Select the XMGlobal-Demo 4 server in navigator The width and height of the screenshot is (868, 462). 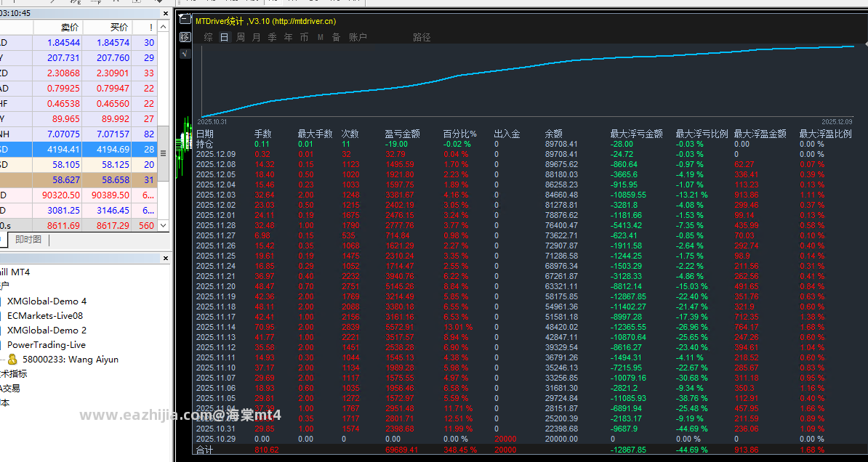47,301
